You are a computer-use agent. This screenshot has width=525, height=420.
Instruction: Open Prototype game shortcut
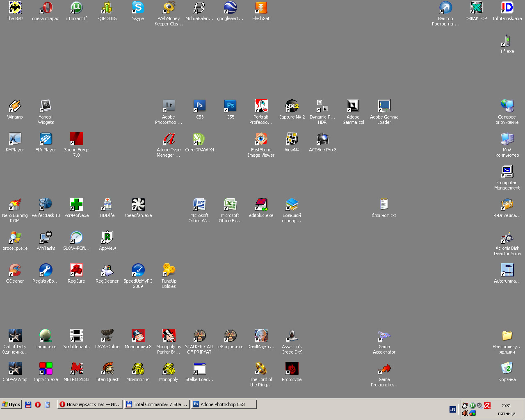[x=292, y=368]
